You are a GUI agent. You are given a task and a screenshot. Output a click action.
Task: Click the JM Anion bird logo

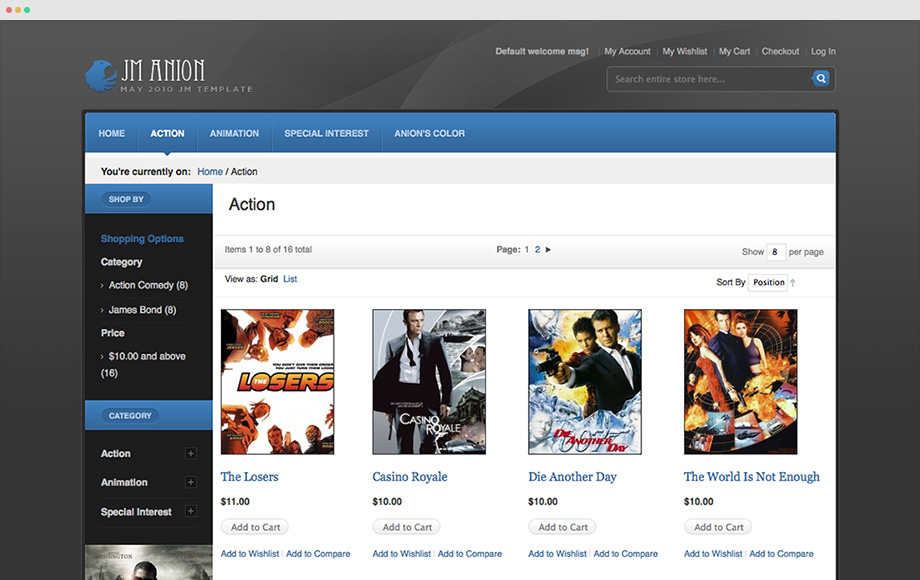coord(101,76)
